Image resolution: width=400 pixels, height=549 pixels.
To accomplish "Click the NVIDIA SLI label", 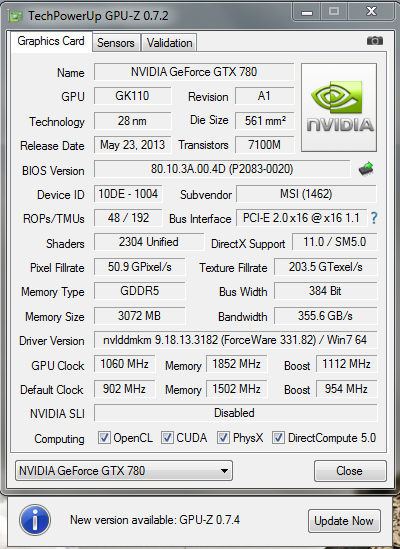I will [57, 414].
